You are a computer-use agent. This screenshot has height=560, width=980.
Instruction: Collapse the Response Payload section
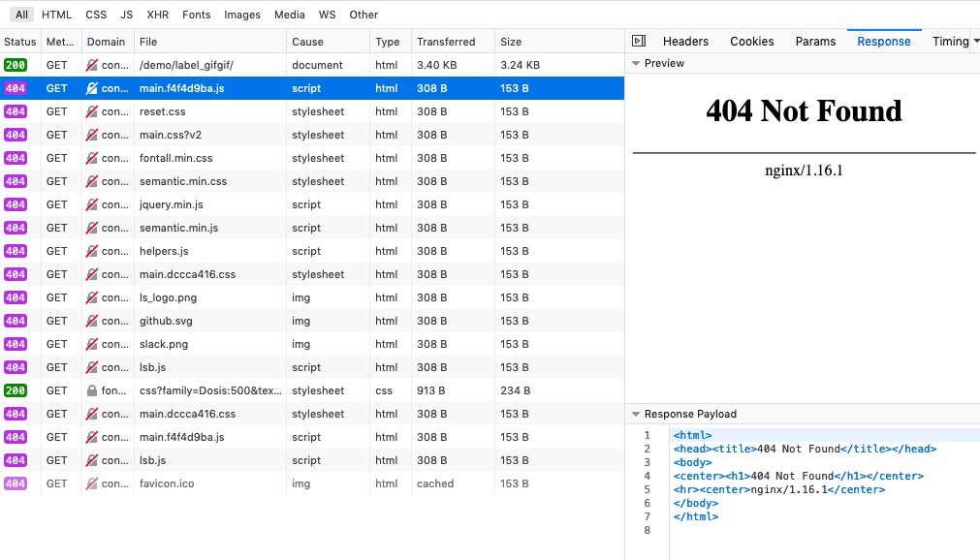(x=636, y=414)
